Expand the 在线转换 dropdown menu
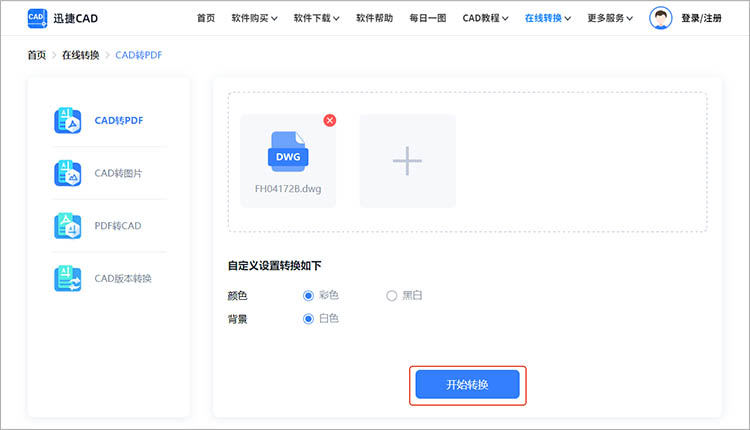 pyautogui.click(x=548, y=18)
